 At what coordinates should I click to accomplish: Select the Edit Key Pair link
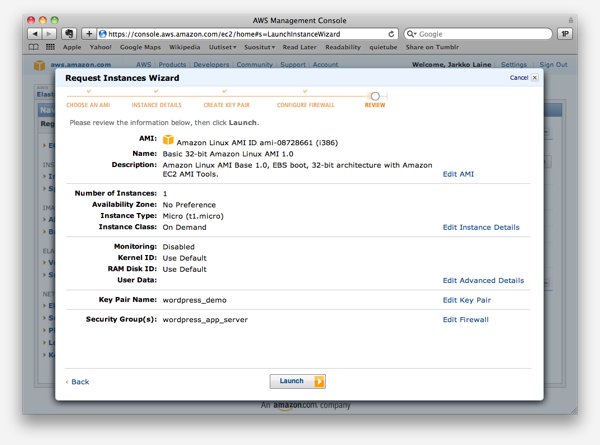[466, 300]
